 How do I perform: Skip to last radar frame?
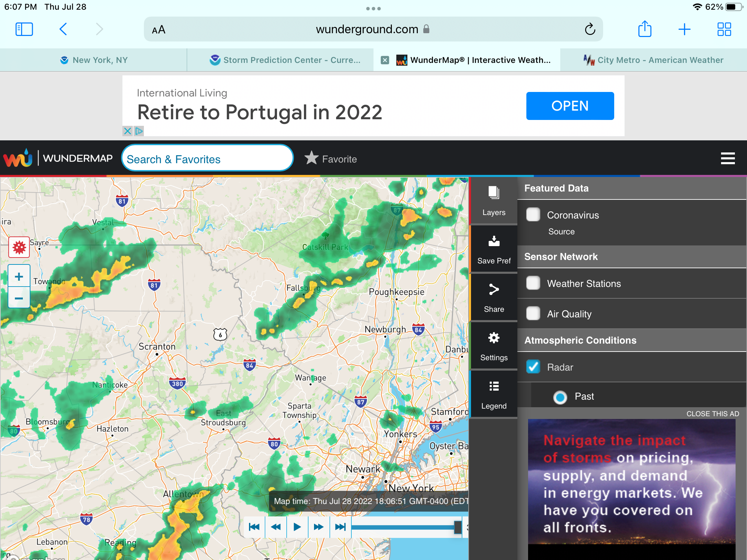coord(340,527)
